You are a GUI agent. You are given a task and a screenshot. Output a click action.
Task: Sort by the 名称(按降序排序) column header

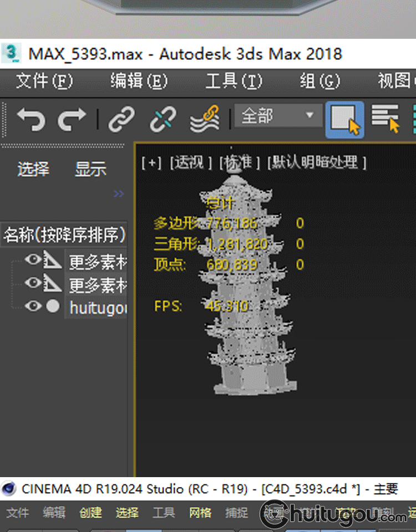tap(64, 234)
